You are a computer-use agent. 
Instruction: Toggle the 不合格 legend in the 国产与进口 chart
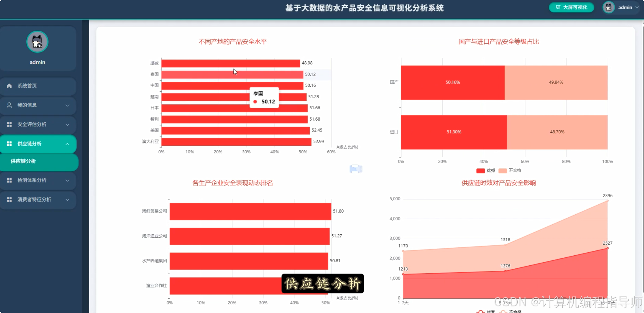click(510, 171)
